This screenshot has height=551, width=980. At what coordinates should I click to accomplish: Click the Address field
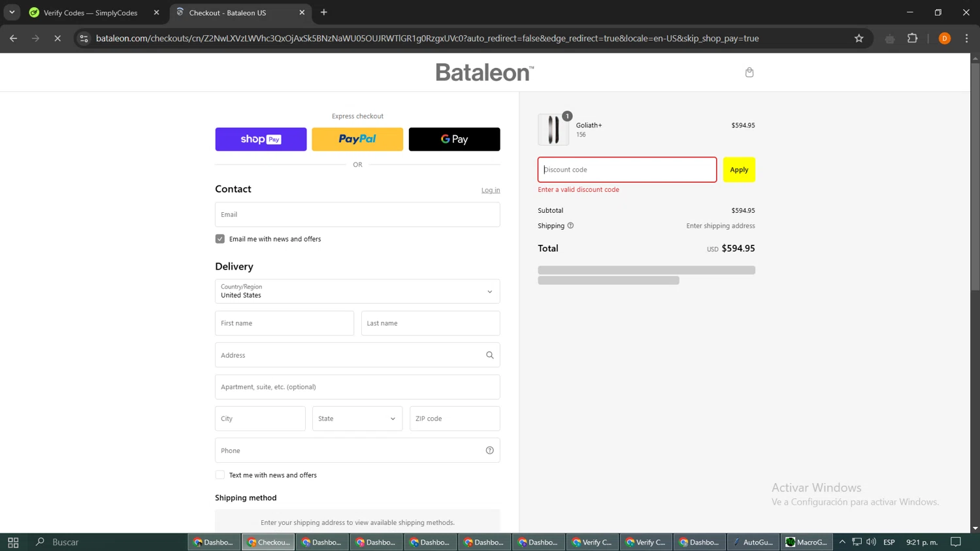tap(357, 355)
